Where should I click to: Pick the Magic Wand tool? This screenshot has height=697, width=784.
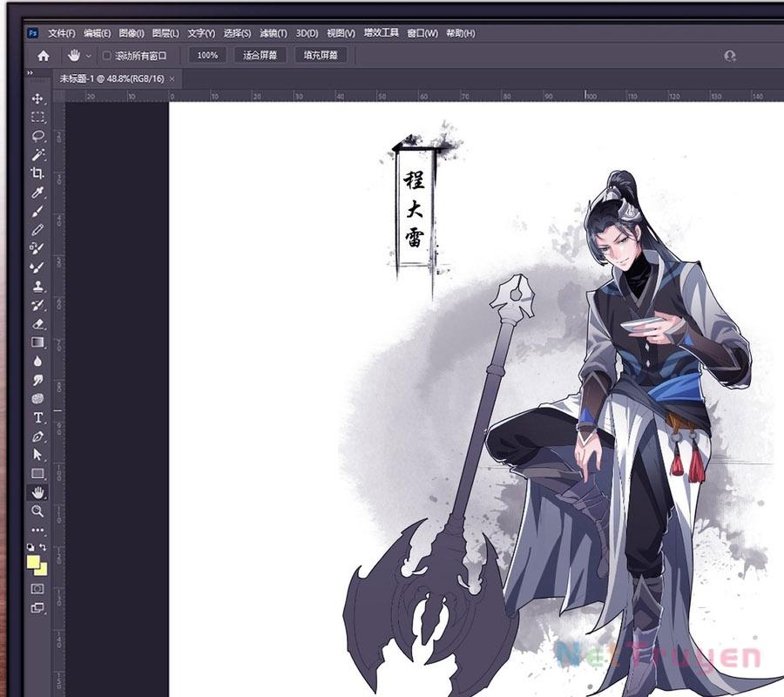tap(37, 155)
